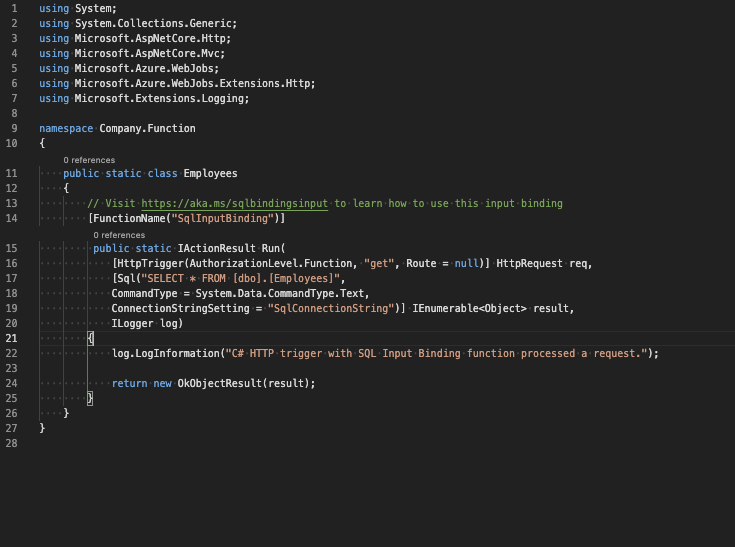Click 'Microsoft.Azure.WebJobs.Extensions.Http' text

pyautogui.click(x=192, y=83)
